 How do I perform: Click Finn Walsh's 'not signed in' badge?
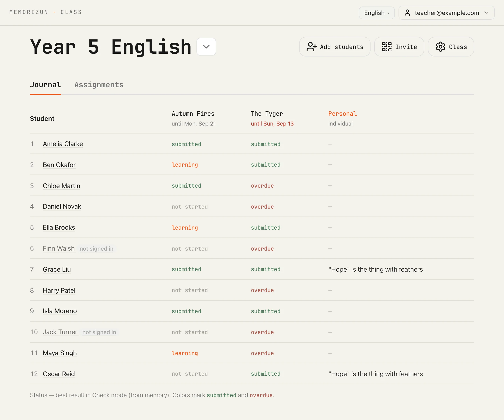(x=96, y=249)
